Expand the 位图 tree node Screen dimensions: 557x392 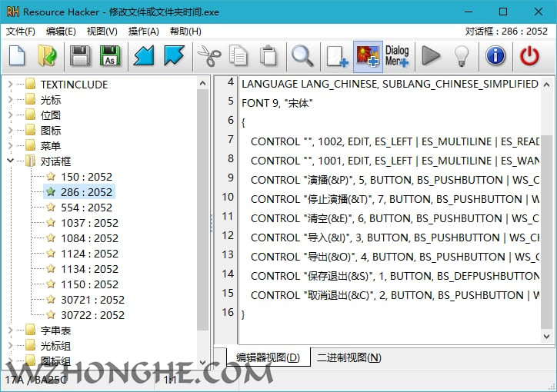click(x=10, y=115)
